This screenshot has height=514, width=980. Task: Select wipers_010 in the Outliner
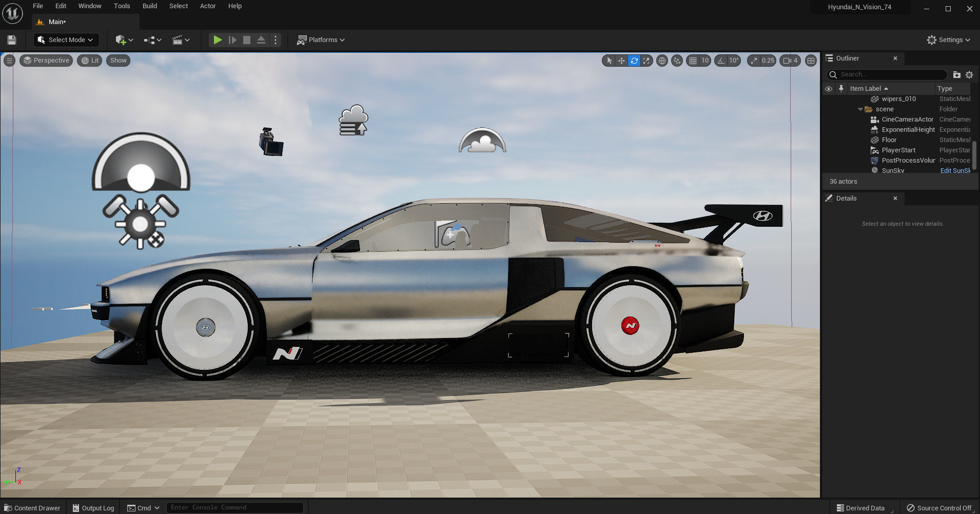(898, 99)
